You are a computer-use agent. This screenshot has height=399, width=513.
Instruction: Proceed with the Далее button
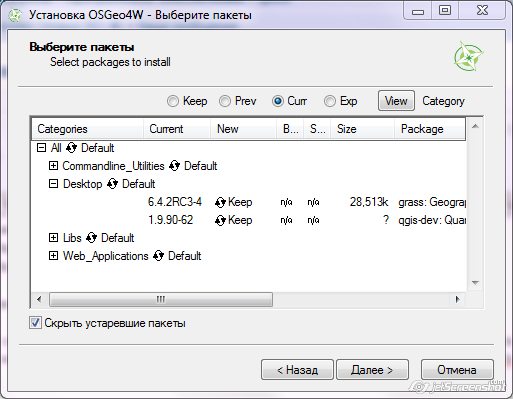372,370
